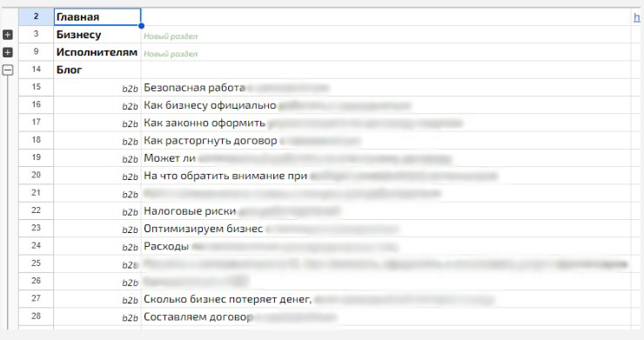Select row header 22
The height and width of the screenshot is (340, 644).
pyautogui.click(x=37, y=211)
